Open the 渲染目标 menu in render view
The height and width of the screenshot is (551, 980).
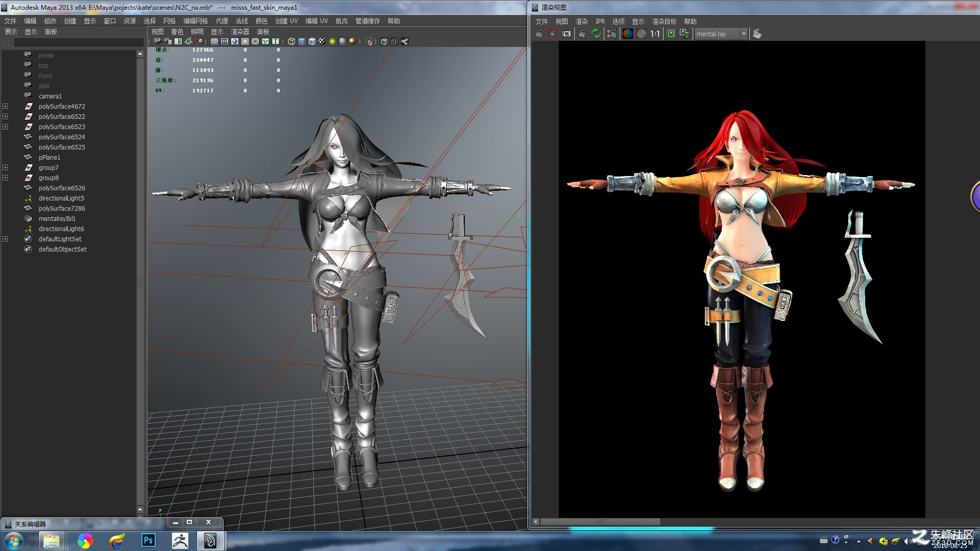tap(664, 21)
